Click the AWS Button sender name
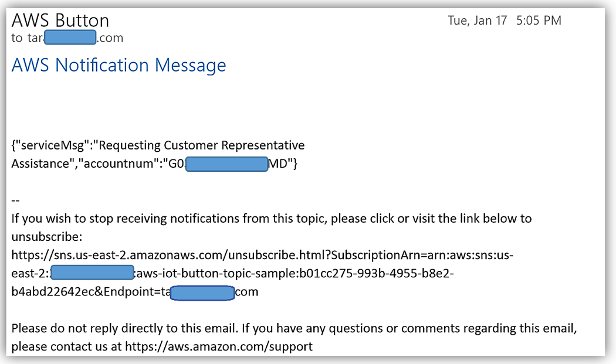The height and width of the screenshot is (364, 616). click(60, 21)
